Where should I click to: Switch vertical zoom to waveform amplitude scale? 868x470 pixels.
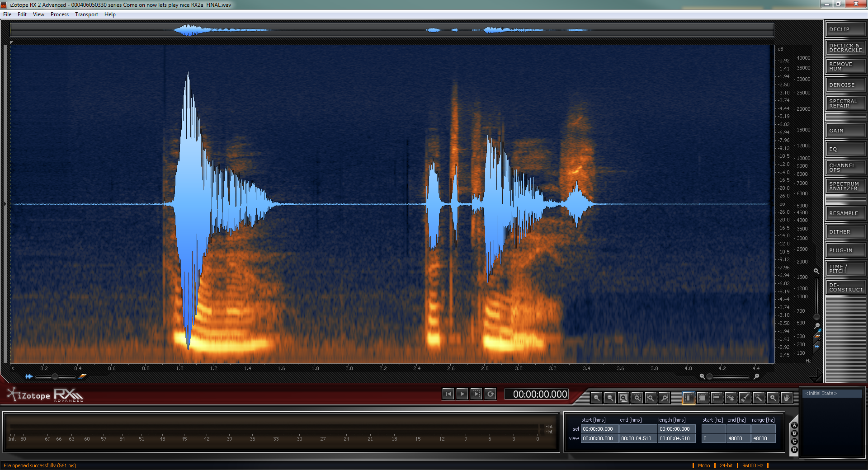pyautogui.click(x=817, y=346)
